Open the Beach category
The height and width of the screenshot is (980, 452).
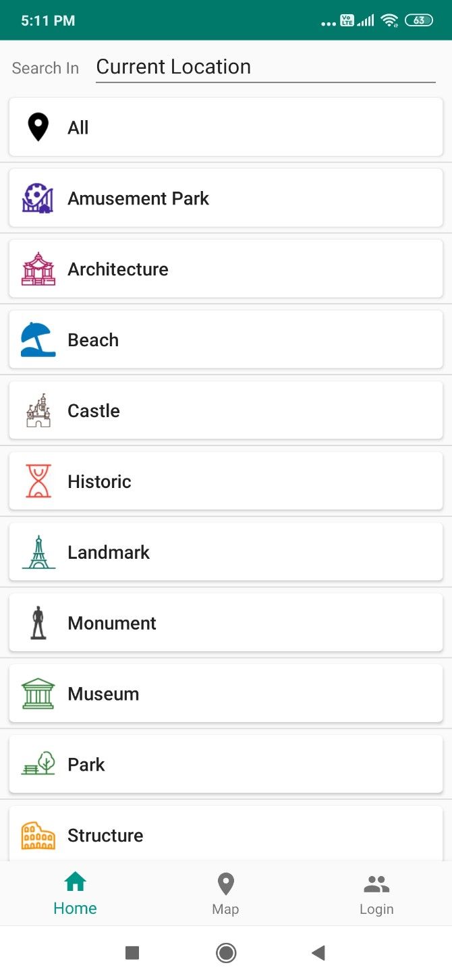(x=226, y=339)
